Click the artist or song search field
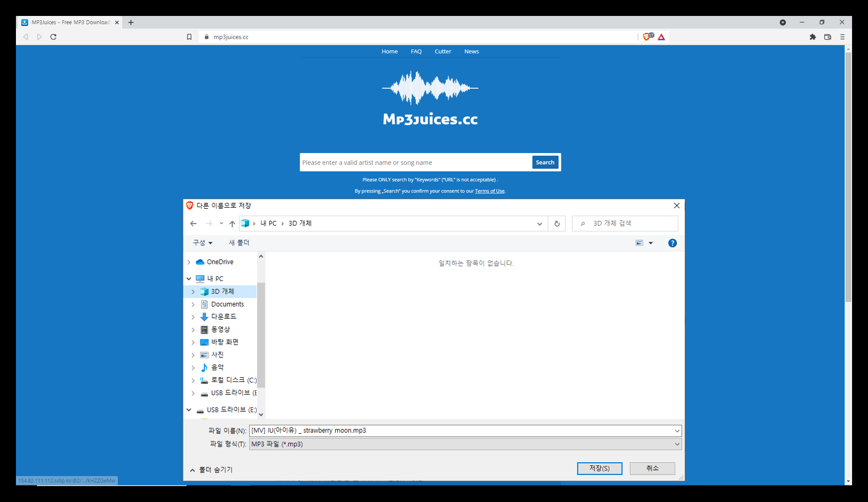868x502 pixels. (415, 163)
